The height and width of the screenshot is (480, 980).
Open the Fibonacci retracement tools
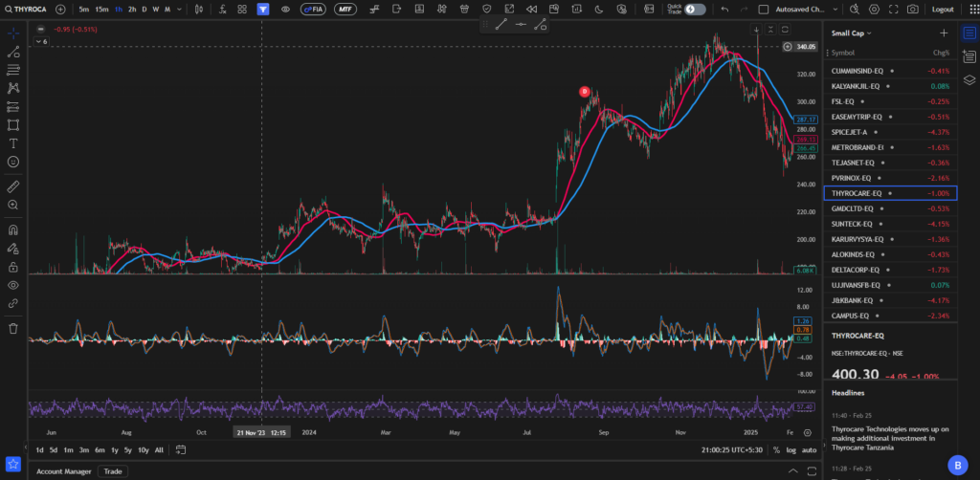click(x=13, y=70)
